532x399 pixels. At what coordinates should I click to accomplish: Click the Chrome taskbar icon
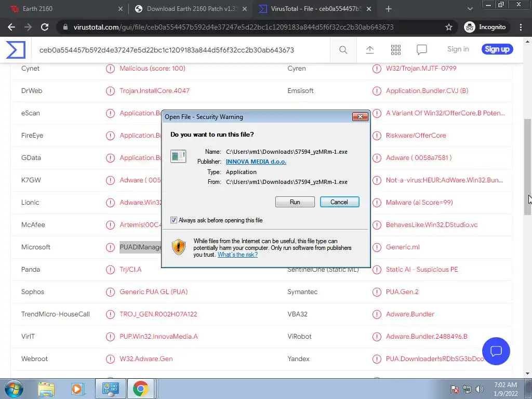coord(140,389)
